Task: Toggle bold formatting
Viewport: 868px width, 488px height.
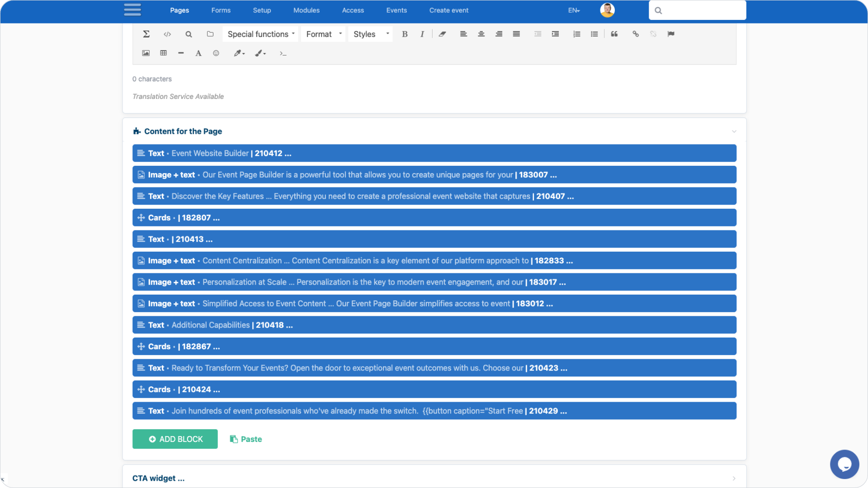Action: [405, 34]
